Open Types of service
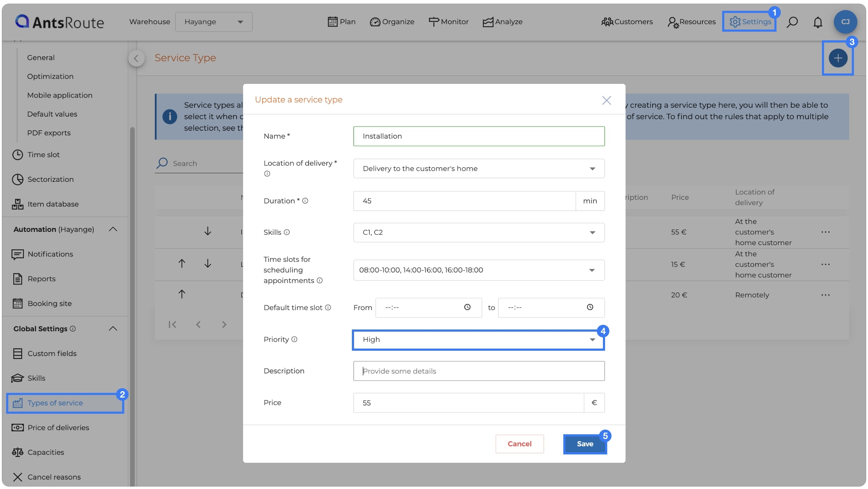868x489 pixels. (x=65, y=403)
